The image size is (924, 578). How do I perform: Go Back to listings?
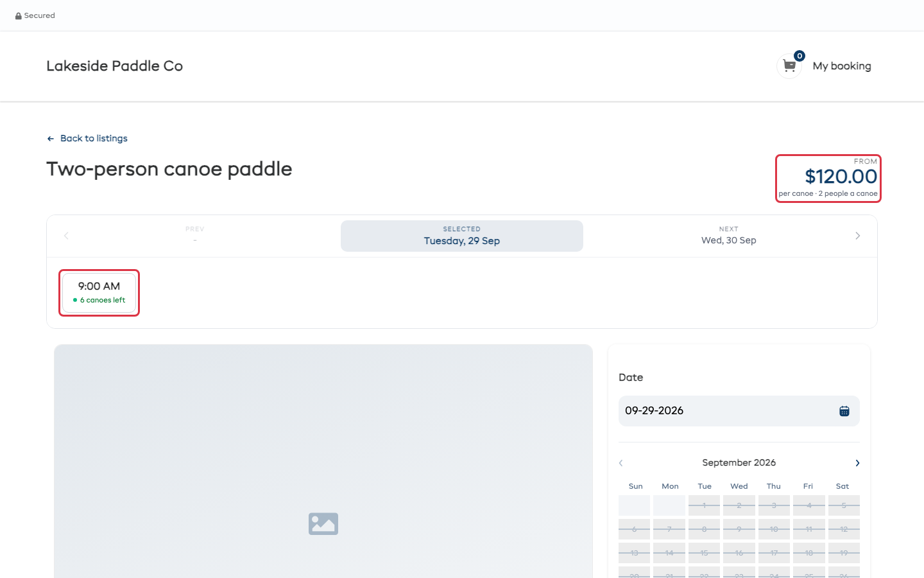coord(94,139)
